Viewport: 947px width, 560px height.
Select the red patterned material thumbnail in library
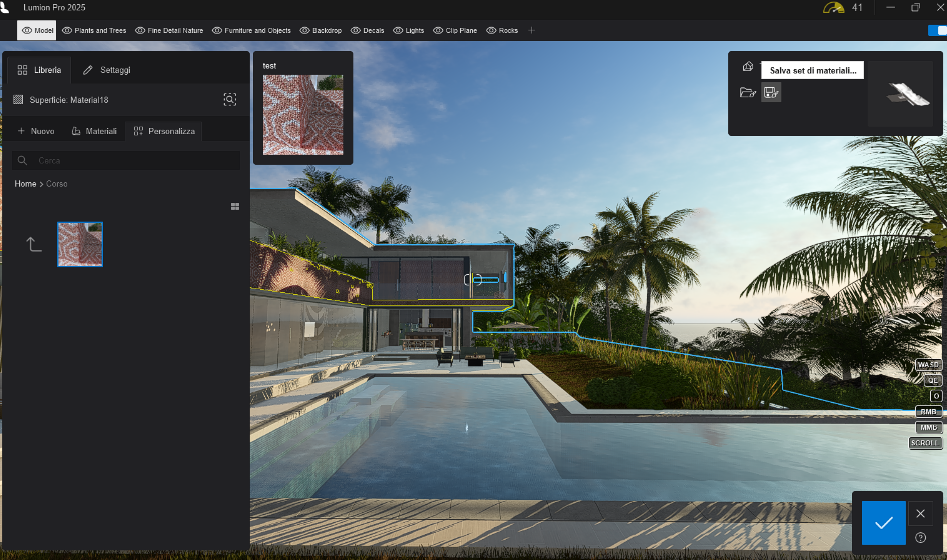pyautogui.click(x=80, y=244)
